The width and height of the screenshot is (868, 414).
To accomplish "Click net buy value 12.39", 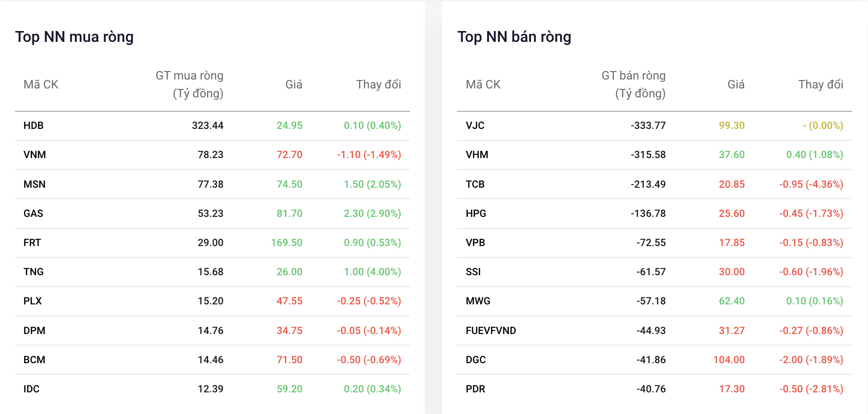I will [x=210, y=389].
